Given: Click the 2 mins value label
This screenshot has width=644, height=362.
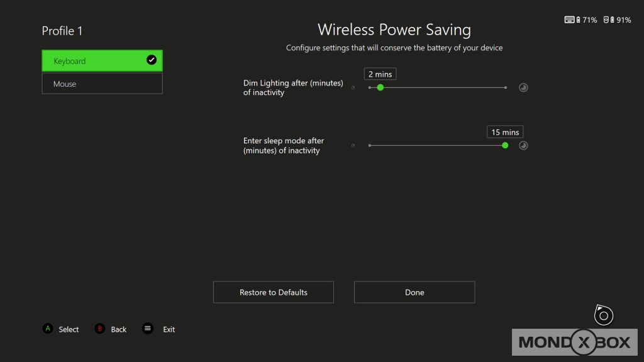Looking at the screenshot, I should [380, 74].
